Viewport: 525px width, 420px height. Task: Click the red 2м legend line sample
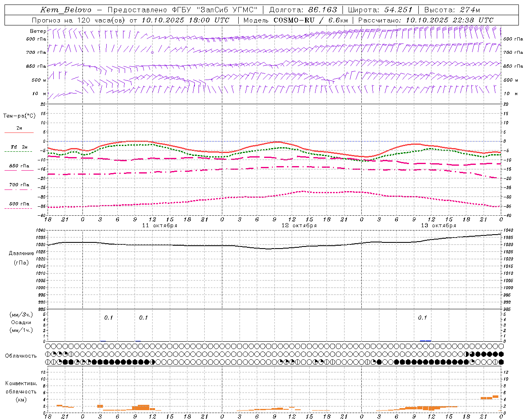click(x=19, y=133)
